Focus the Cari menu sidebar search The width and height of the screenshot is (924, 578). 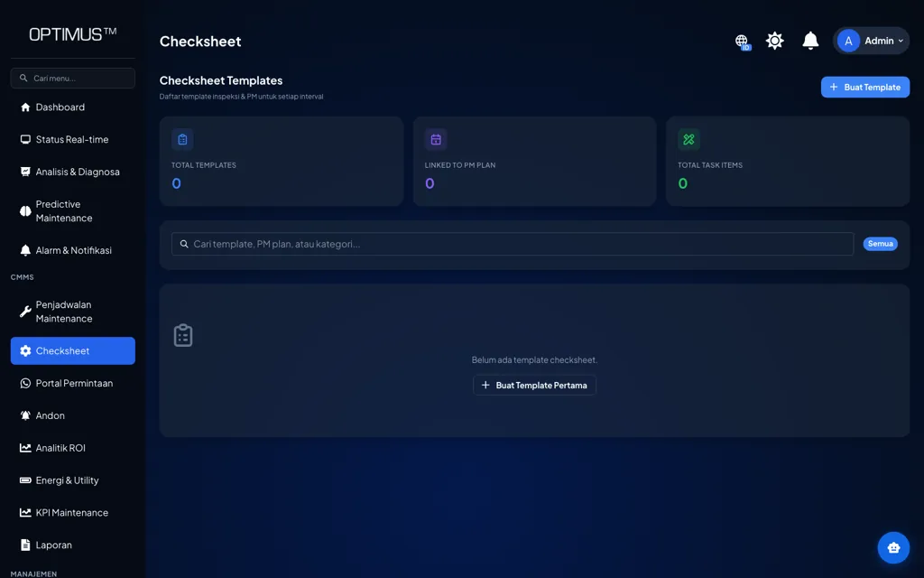[x=72, y=78]
